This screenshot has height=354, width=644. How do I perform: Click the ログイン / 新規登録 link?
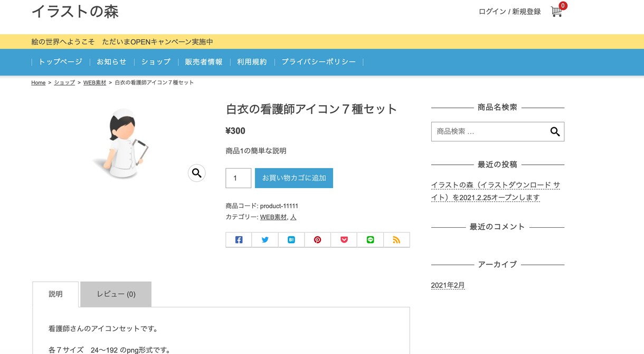point(510,12)
